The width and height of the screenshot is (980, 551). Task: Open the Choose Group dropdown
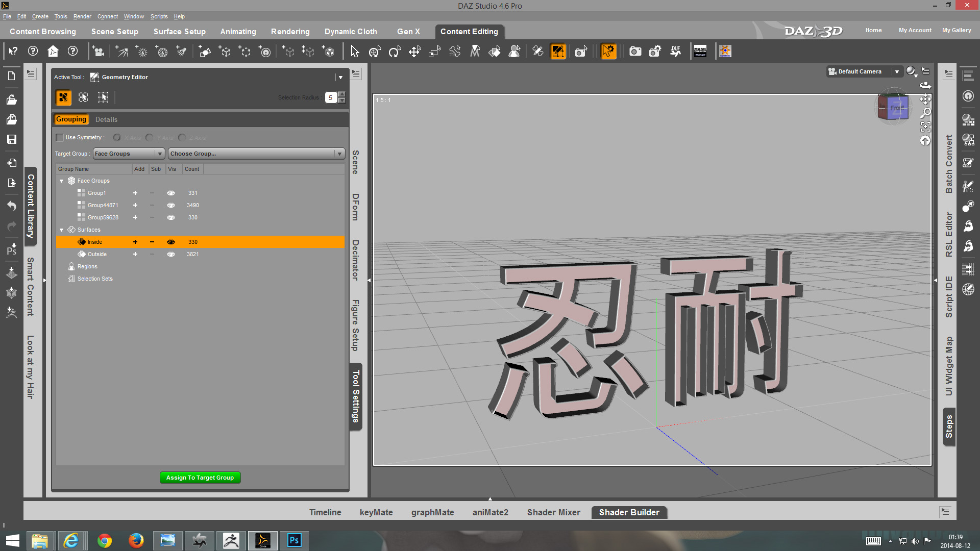click(256, 154)
